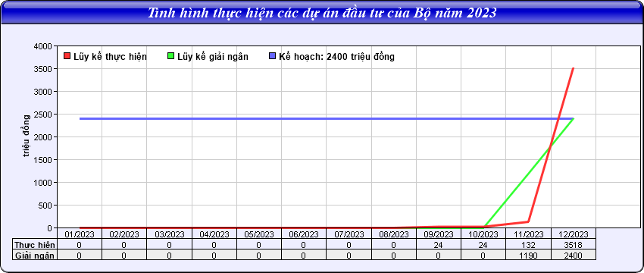Click the 132 value cell

click(529, 245)
